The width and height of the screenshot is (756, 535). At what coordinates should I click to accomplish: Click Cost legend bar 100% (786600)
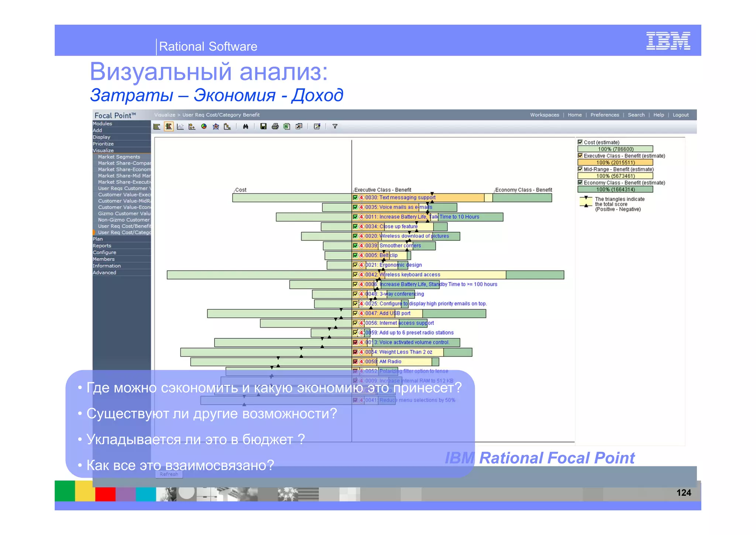point(615,149)
